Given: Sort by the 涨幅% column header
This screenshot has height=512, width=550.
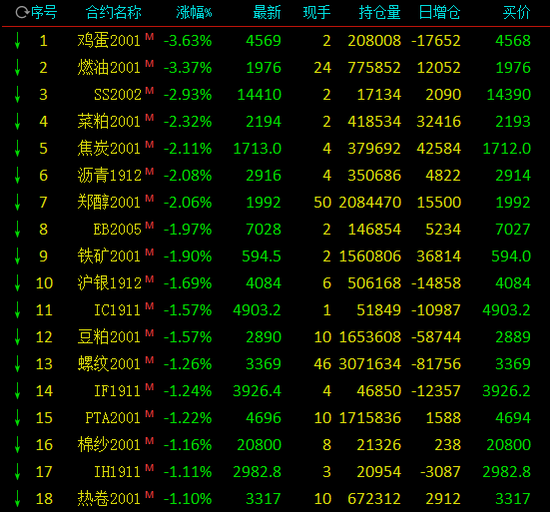Looking at the screenshot, I should pyautogui.click(x=194, y=13).
